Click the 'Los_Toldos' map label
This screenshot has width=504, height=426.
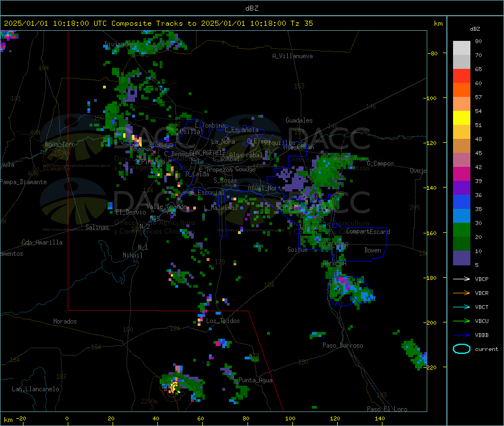pos(223,321)
